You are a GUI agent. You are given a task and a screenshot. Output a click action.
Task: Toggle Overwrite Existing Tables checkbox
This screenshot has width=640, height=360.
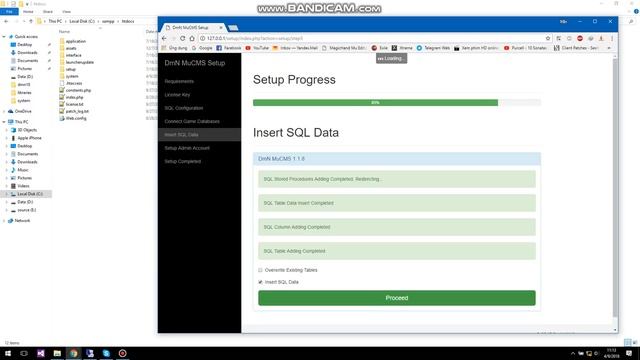[x=260, y=270]
